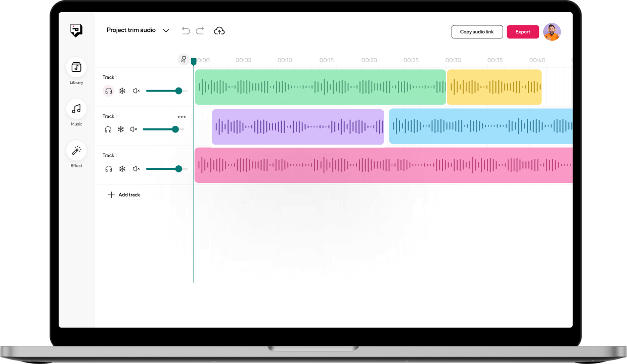
Task: Click the Copy audio link button
Action: click(477, 32)
